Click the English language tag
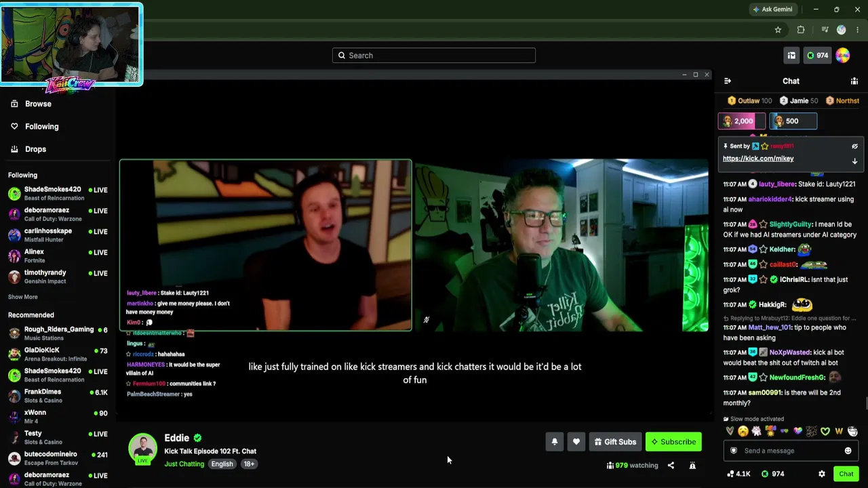The height and width of the screenshot is (488, 868). tap(222, 464)
